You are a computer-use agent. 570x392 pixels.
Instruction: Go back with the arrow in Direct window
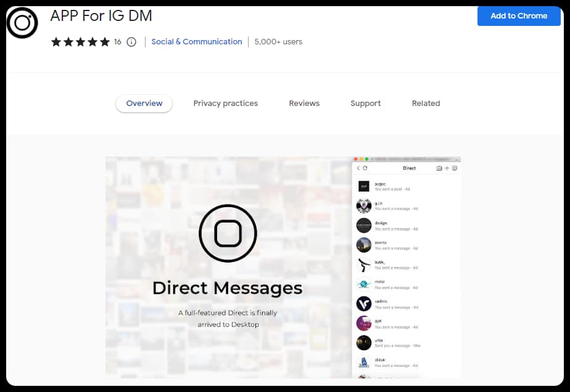click(x=358, y=168)
